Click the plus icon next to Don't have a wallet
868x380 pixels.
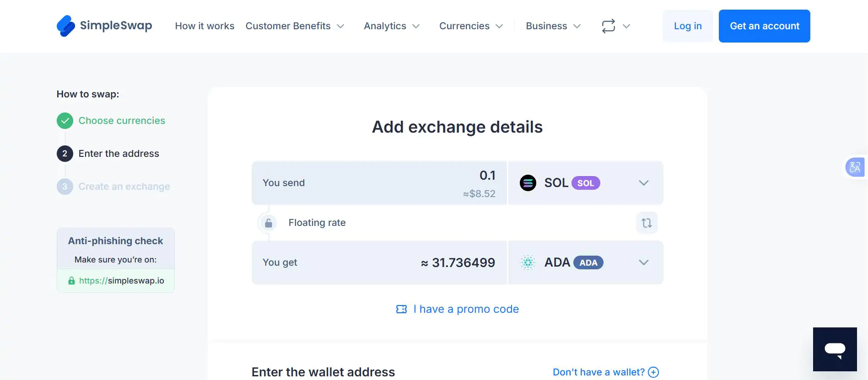654,372
